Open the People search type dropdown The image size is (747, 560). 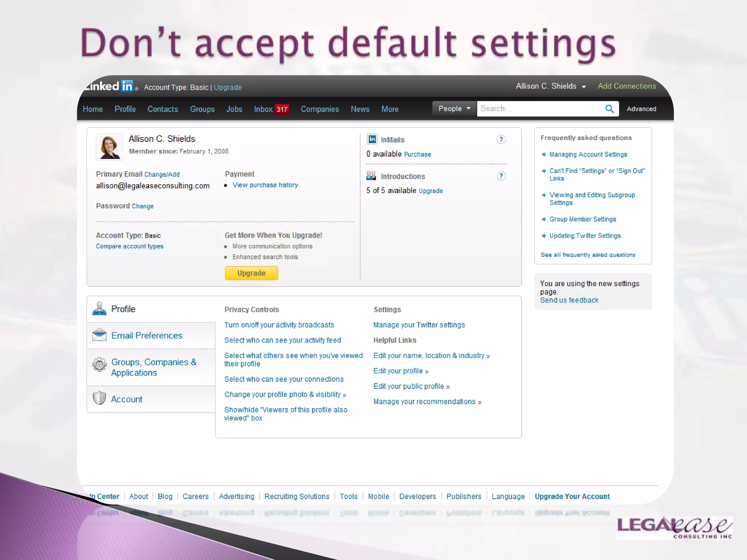(x=454, y=109)
